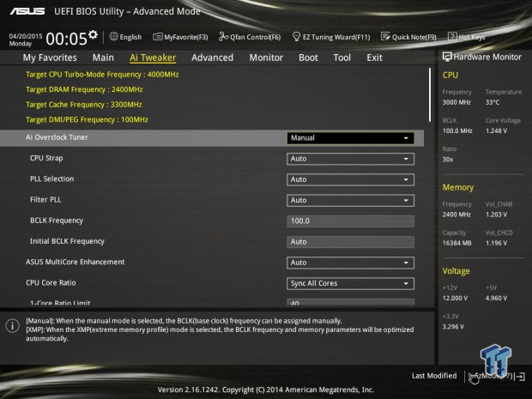This screenshot has width=532, height=399.
Task: Open Quick Note(F9)
Action: click(408, 37)
